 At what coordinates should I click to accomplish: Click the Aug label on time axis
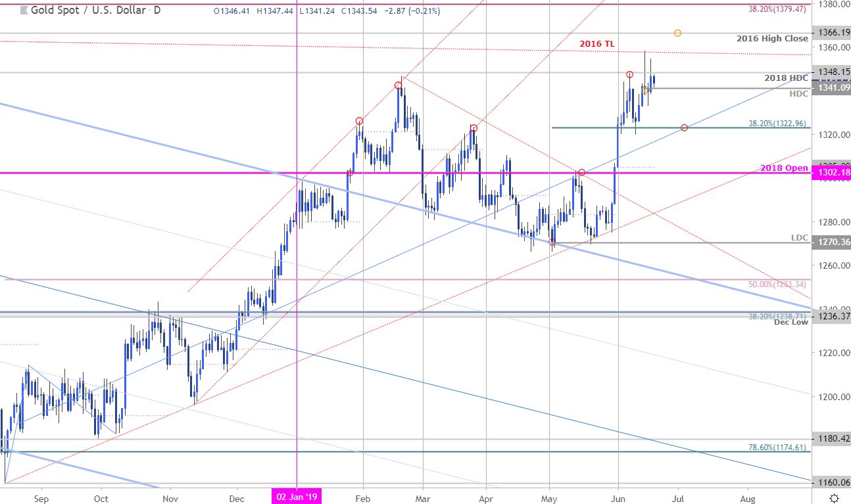click(x=748, y=498)
